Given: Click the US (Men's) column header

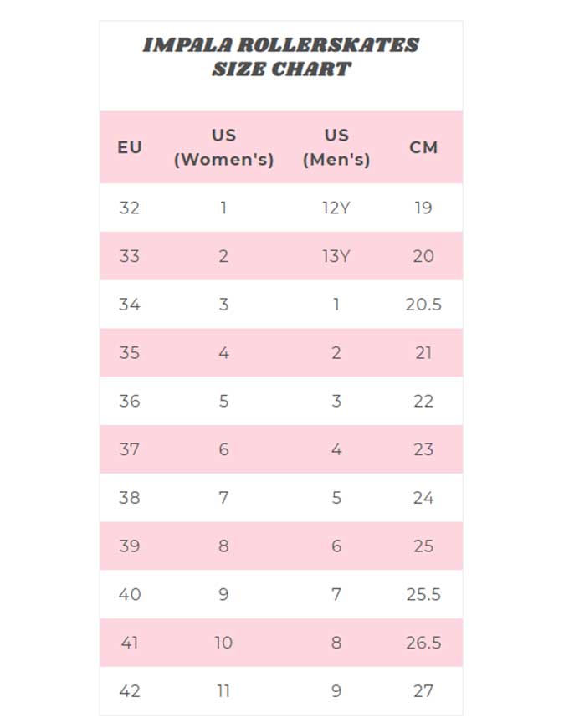Looking at the screenshot, I should pyautogui.click(x=336, y=147).
